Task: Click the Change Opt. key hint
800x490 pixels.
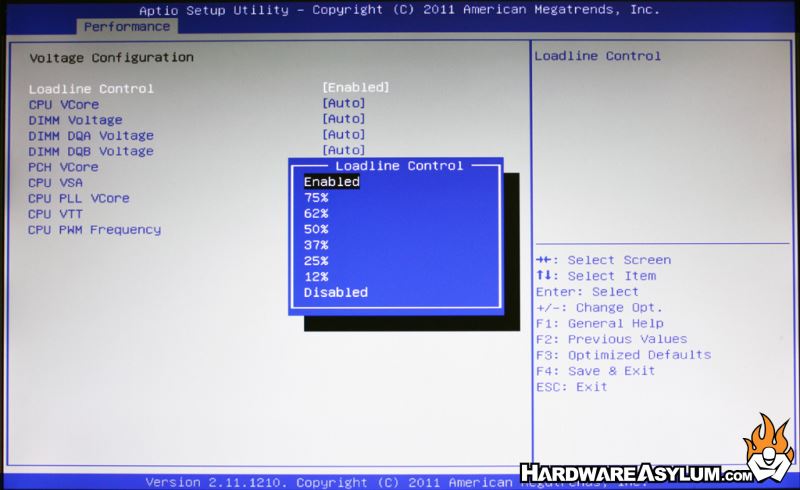Action: (x=599, y=308)
